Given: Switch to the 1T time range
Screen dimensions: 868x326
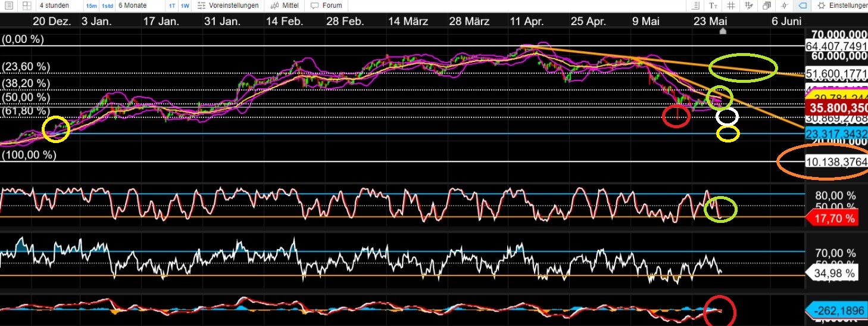Looking at the screenshot, I should tap(171, 5).
